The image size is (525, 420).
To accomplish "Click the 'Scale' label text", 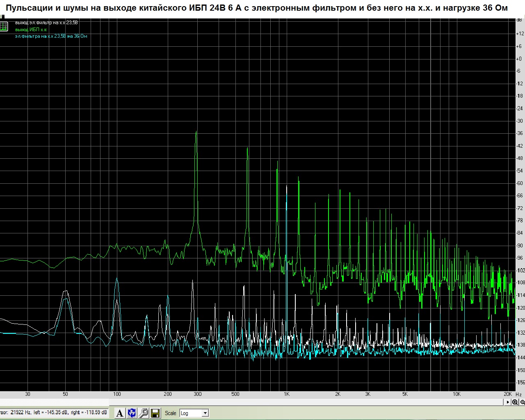I will (170, 413).
